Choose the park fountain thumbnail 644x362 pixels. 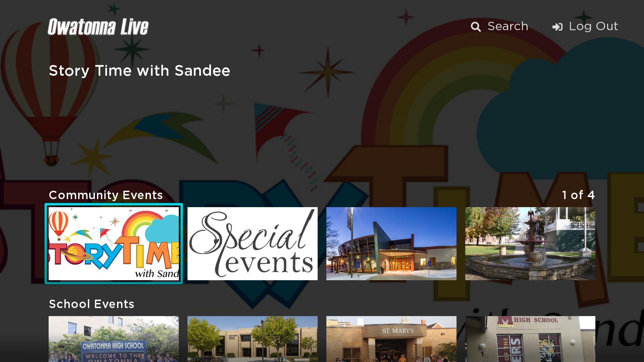530,244
